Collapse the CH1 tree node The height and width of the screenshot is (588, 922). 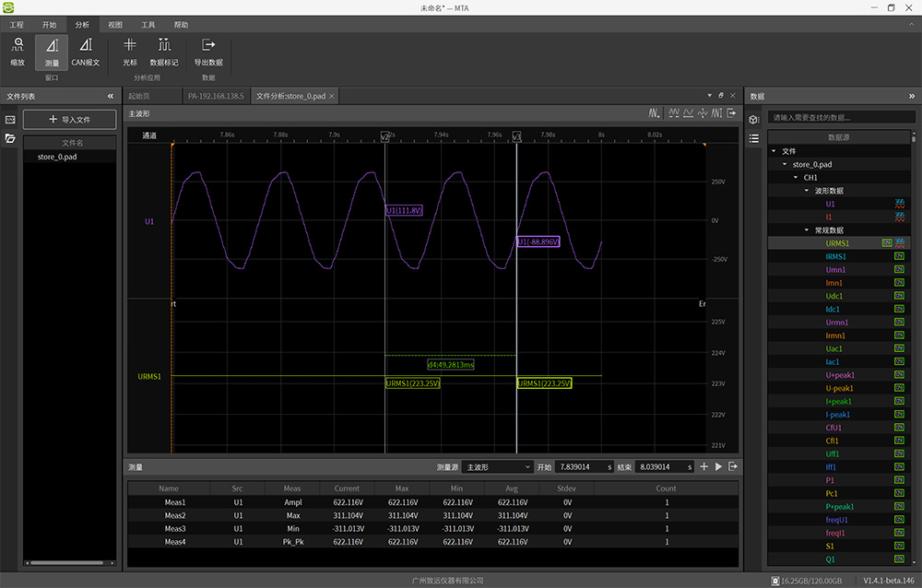click(x=797, y=178)
